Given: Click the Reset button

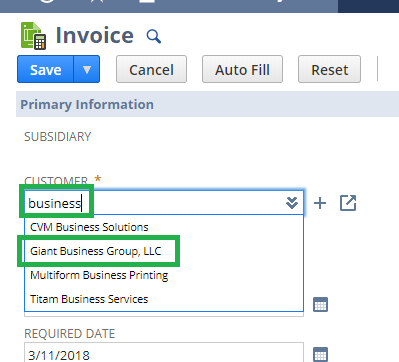Looking at the screenshot, I should 329,69.
